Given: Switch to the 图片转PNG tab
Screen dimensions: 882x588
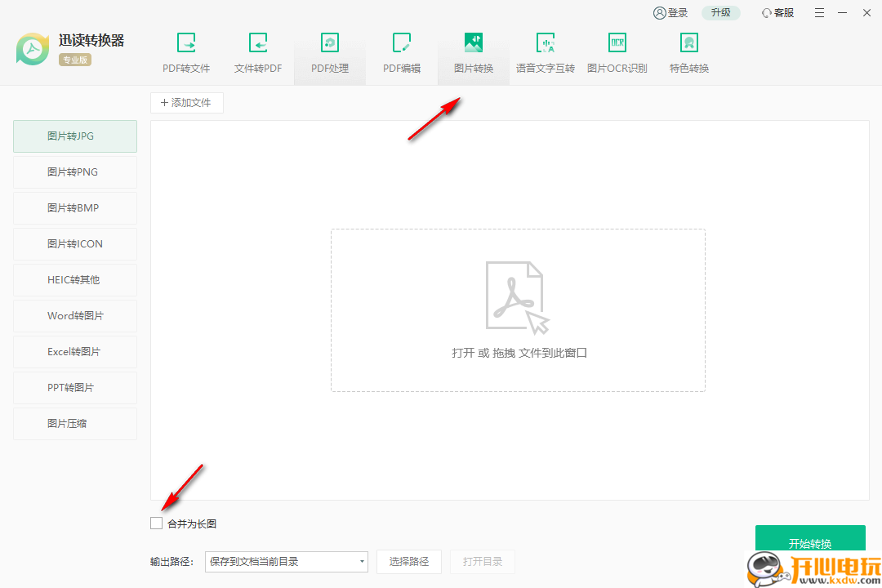Looking at the screenshot, I should click(74, 171).
